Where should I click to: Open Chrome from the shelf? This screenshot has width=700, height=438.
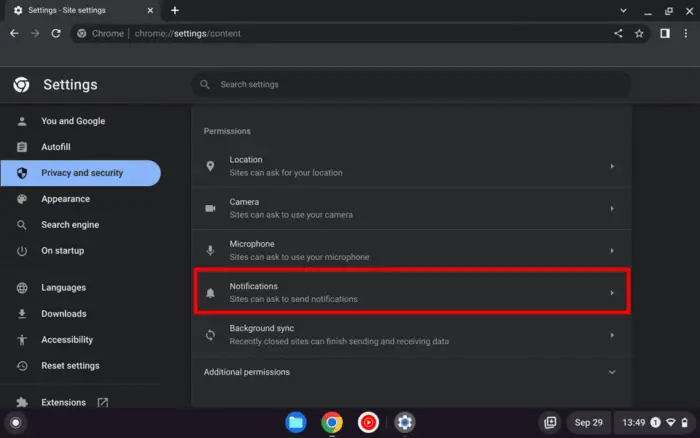click(x=332, y=422)
